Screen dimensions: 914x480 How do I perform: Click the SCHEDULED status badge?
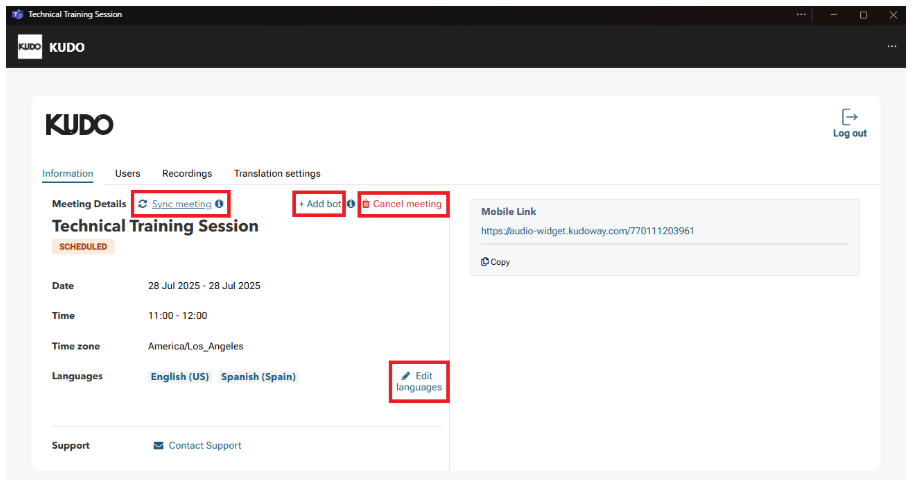pyautogui.click(x=83, y=247)
